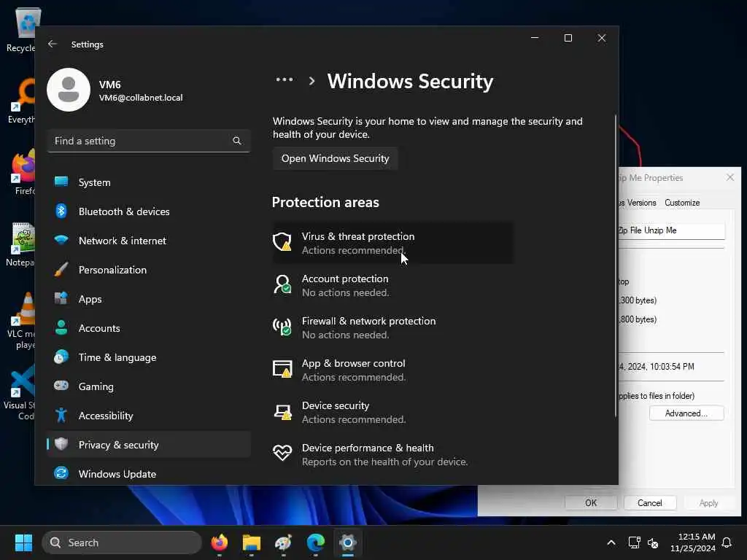This screenshot has height=560, width=747.
Task: Click the Personalization brush icon
Action: pos(61,270)
